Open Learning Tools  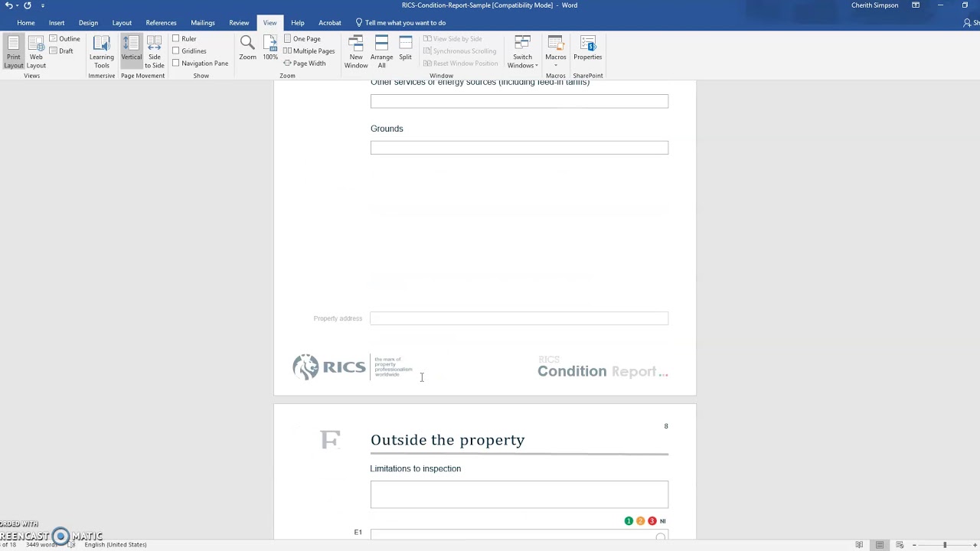(x=101, y=52)
